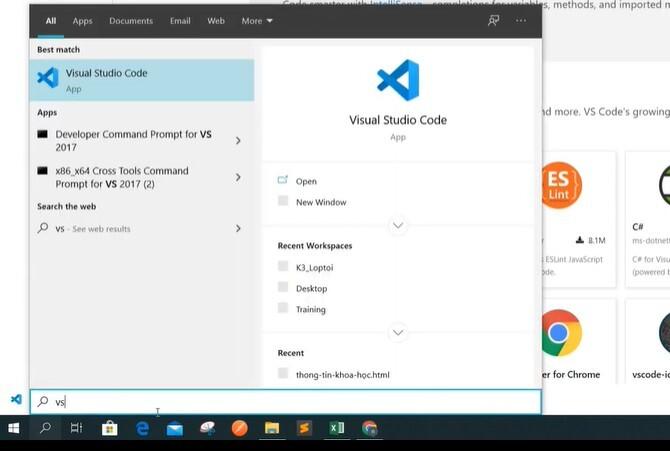Switch to Sublime Text in the taskbar
670x451 pixels.
pos(304,428)
